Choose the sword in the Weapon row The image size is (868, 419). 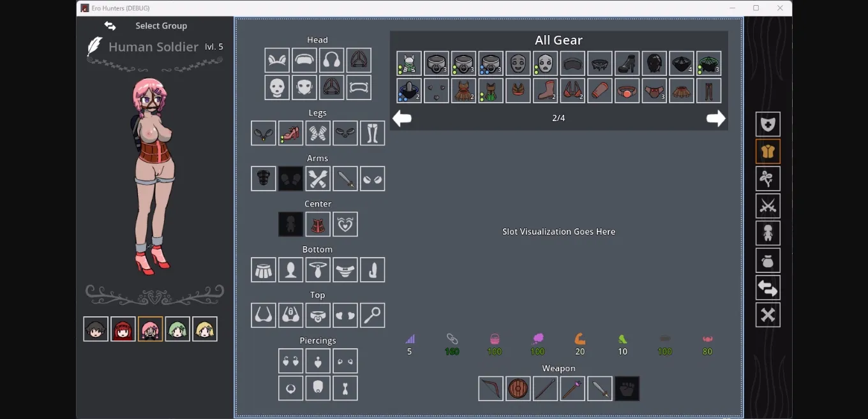coord(600,388)
